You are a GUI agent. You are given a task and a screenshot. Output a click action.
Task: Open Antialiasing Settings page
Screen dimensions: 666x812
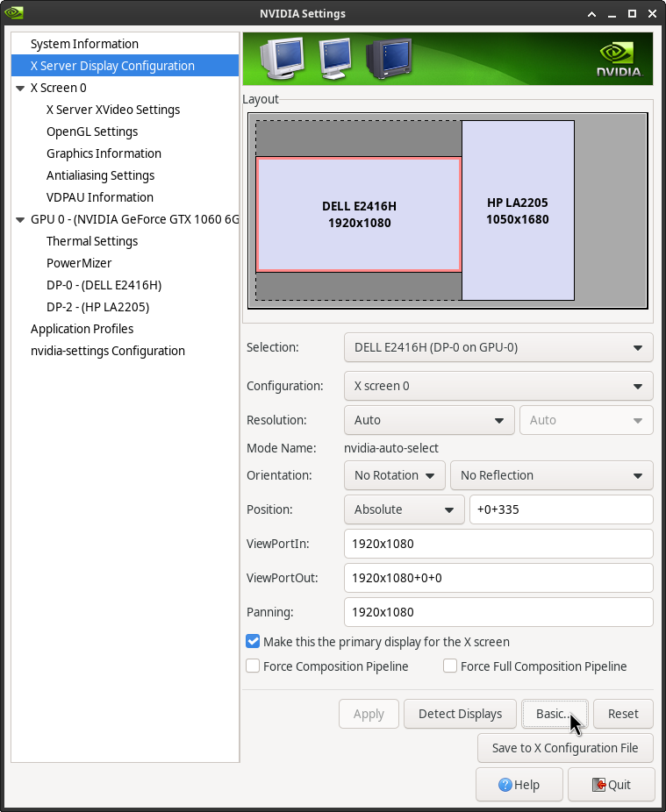[125, 175]
